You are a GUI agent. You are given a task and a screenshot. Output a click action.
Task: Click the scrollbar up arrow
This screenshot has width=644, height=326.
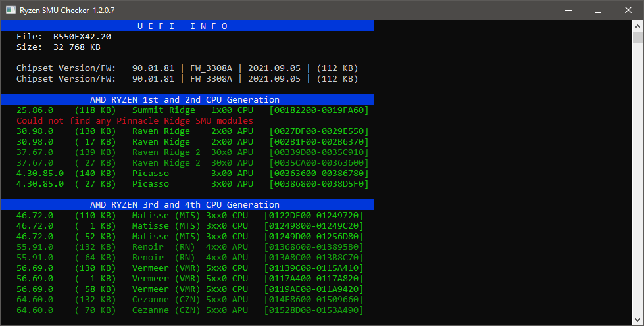(637, 26)
